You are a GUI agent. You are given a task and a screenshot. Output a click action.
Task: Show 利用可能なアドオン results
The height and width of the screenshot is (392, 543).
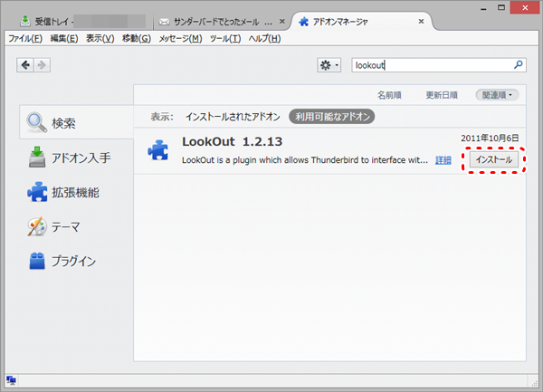click(332, 117)
